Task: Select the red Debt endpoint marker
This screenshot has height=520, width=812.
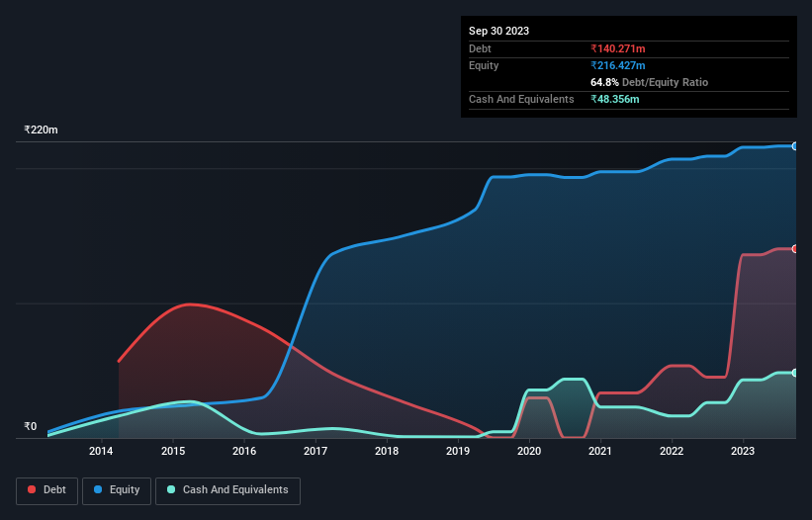Action: click(x=795, y=249)
